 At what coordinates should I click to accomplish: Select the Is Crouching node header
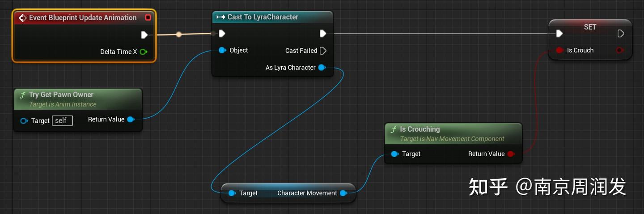click(453, 133)
